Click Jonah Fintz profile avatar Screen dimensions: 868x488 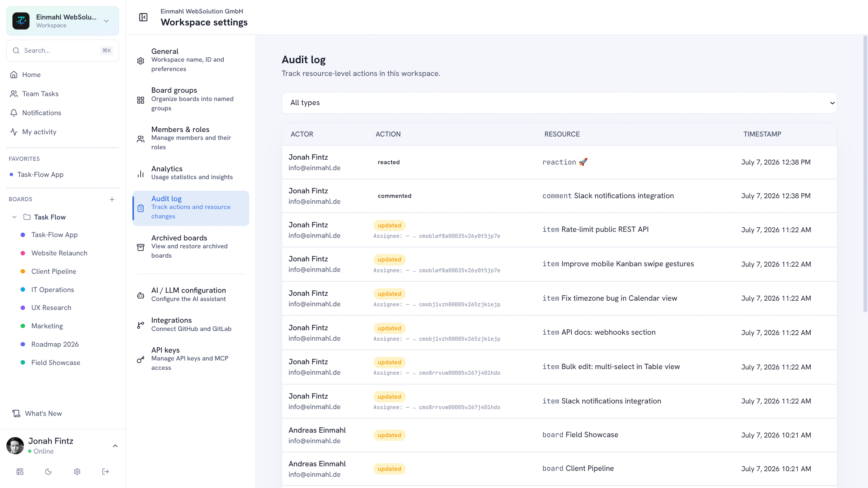15,446
